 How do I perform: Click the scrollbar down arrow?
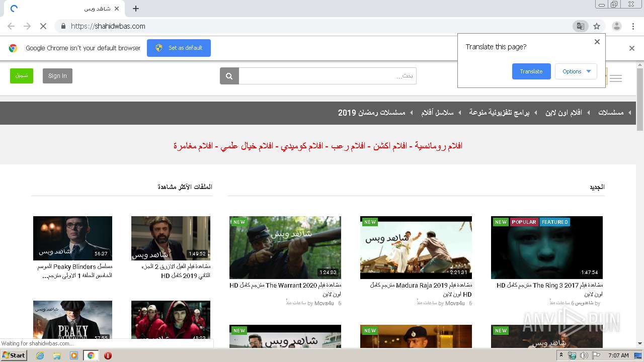coord(640,343)
